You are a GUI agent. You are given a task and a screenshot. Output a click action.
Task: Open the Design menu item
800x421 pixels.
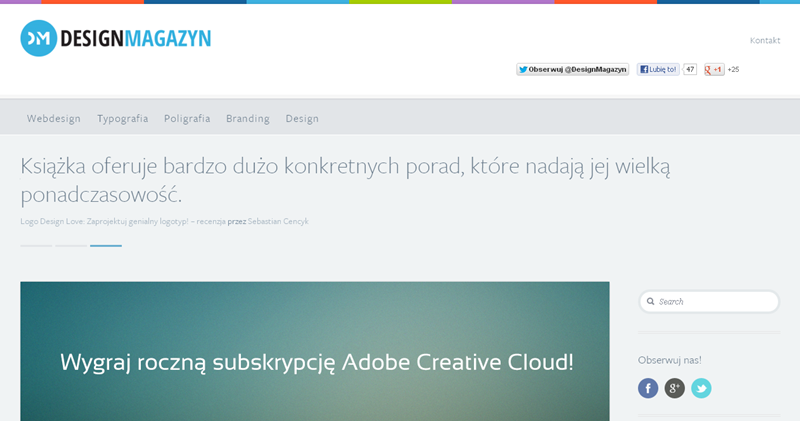302,118
